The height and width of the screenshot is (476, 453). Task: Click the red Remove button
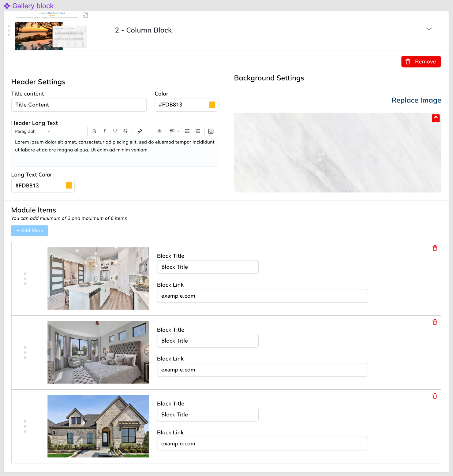tap(421, 61)
